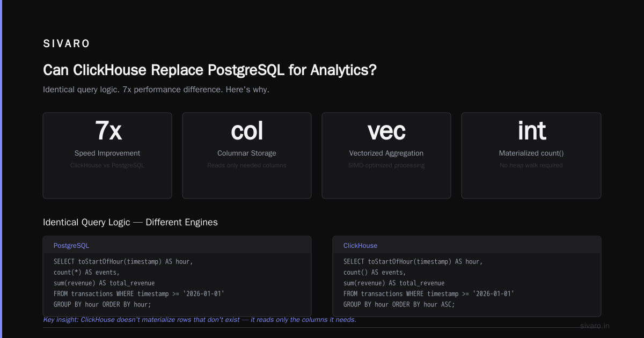Click the large col stat figure

coord(247,130)
